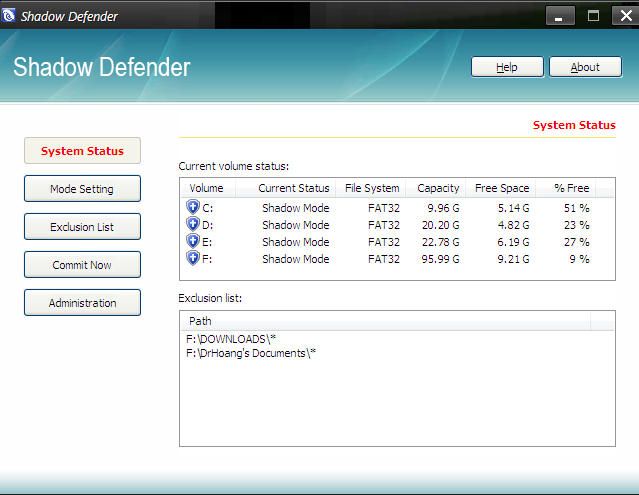Click the Help button
639x495 pixels.
507,67
